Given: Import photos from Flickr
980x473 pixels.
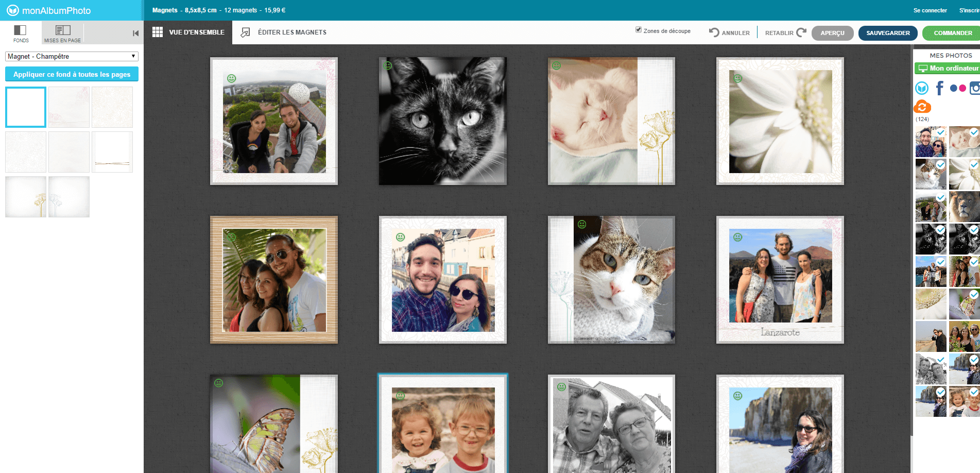Looking at the screenshot, I should pyautogui.click(x=957, y=89).
